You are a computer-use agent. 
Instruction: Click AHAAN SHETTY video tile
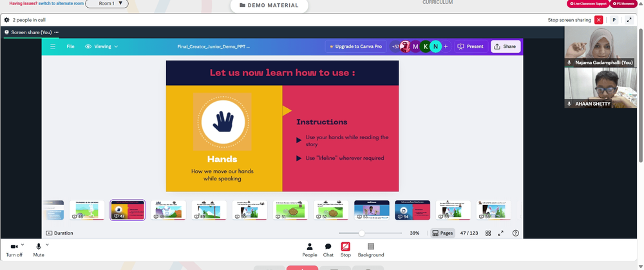(x=600, y=88)
